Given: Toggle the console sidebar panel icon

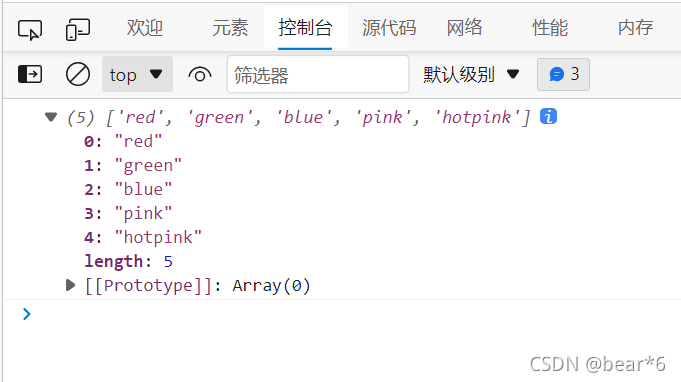Looking at the screenshot, I should coord(30,74).
